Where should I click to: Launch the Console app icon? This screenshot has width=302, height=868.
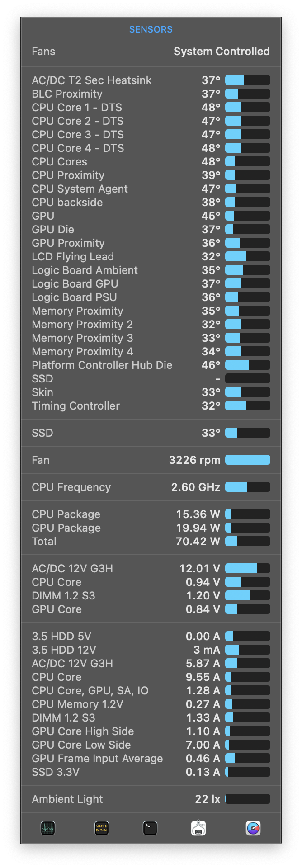[x=102, y=828]
